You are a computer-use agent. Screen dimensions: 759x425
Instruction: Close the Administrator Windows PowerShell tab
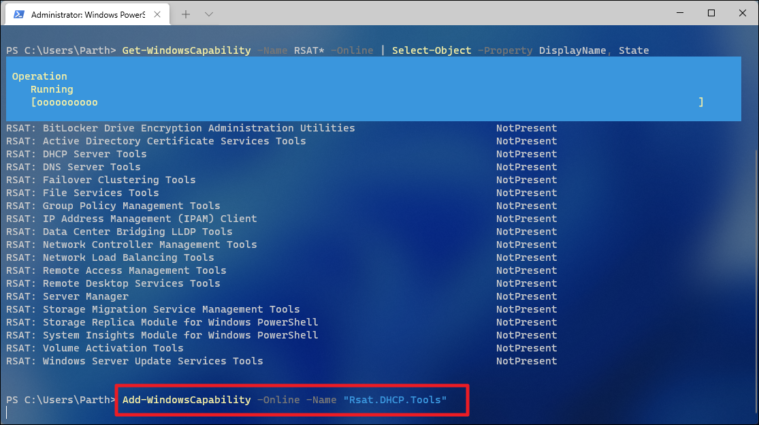coord(157,15)
